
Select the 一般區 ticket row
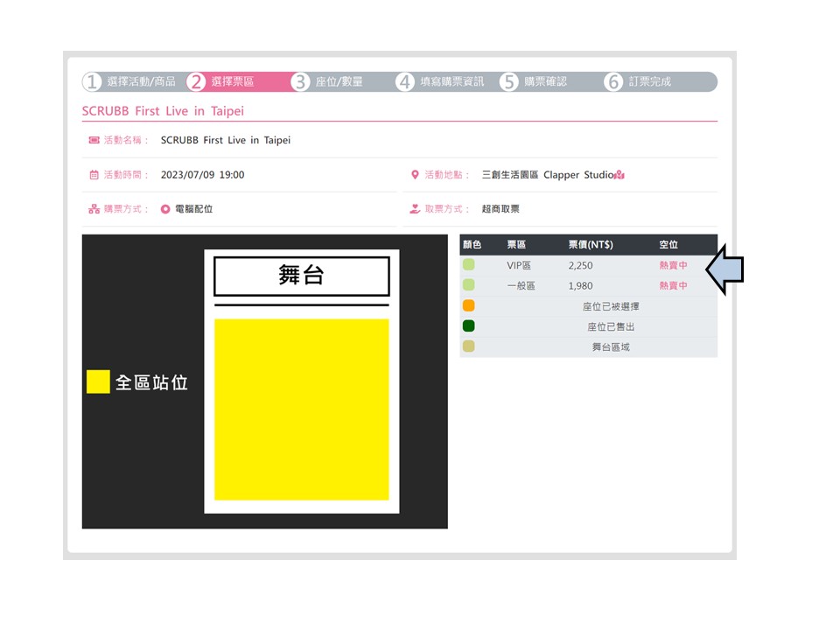pyautogui.click(x=588, y=285)
